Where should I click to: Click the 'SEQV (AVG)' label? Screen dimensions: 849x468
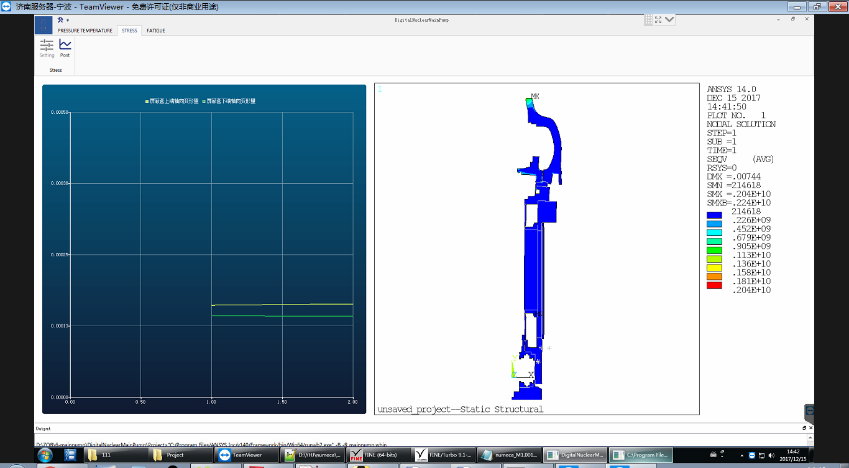pos(741,159)
